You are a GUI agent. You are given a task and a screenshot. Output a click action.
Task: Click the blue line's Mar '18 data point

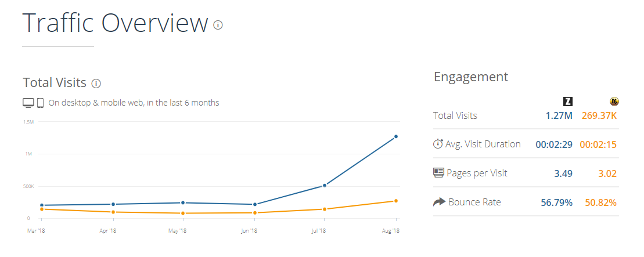pos(41,205)
